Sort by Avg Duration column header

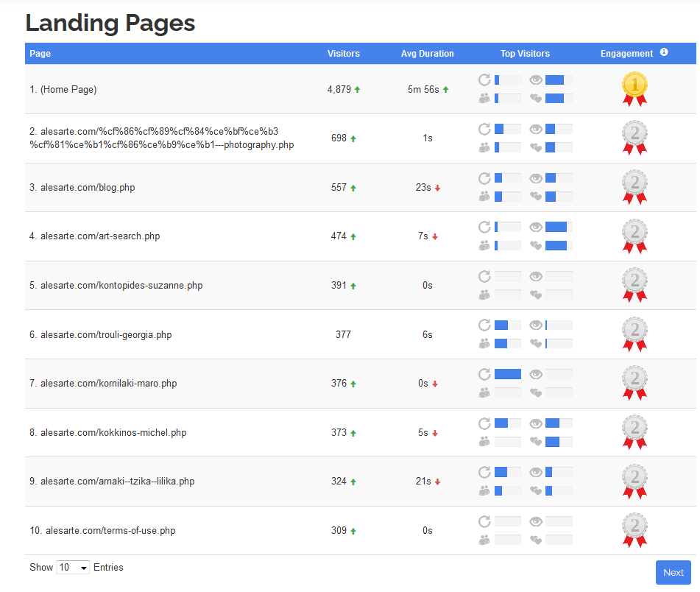coord(427,54)
